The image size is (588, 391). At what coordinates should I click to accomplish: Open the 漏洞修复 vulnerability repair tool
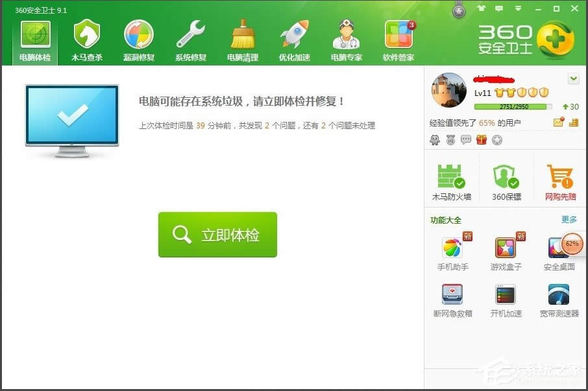pos(138,38)
